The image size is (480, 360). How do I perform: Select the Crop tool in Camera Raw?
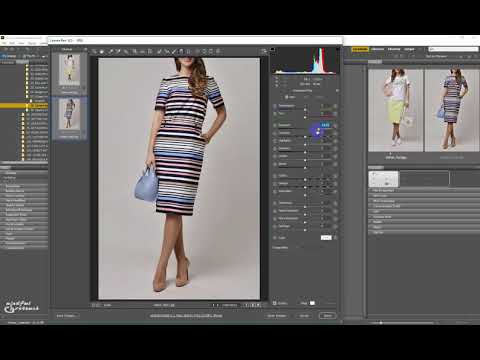click(x=134, y=52)
